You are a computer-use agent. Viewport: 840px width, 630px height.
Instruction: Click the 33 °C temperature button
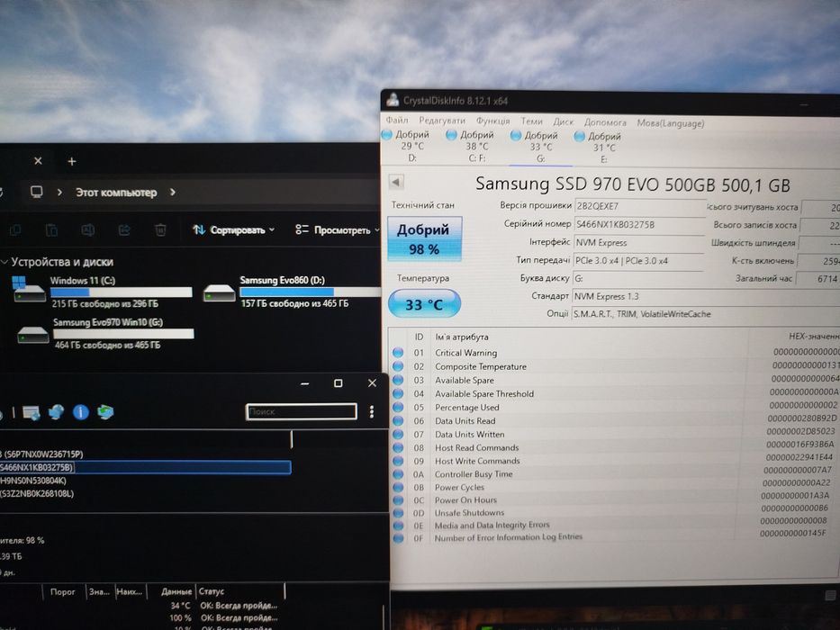point(424,304)
